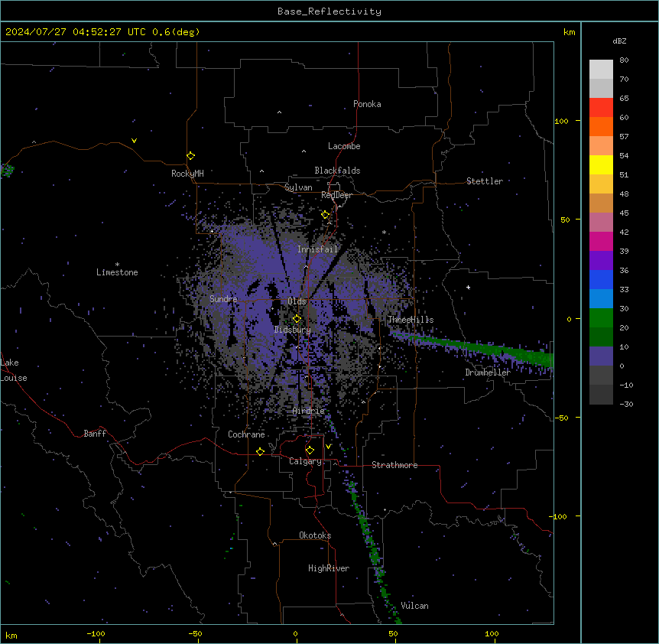Select the white 70-80 dBZ legend swatch
659x644 pixels.
[601, 69]
